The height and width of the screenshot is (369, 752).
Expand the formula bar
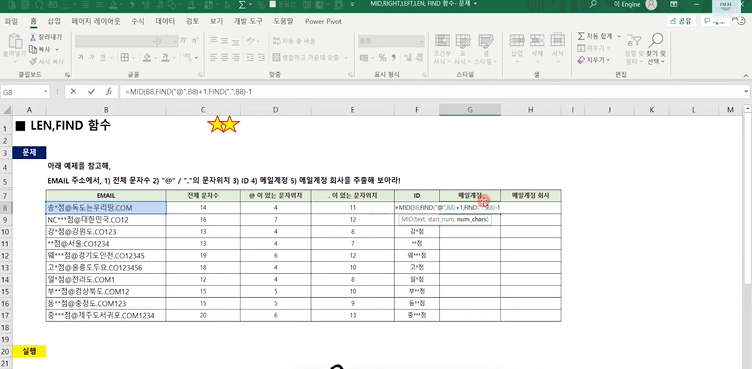point(746,91)
